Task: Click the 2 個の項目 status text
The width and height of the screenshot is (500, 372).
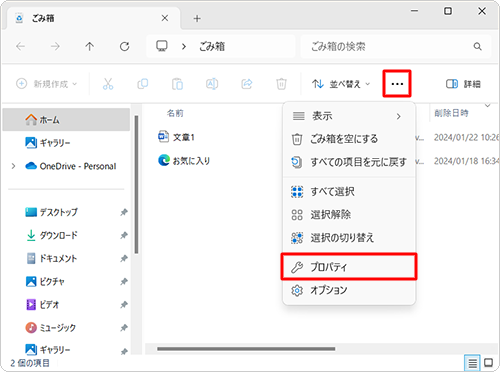Action: click(x=30, y=363)
